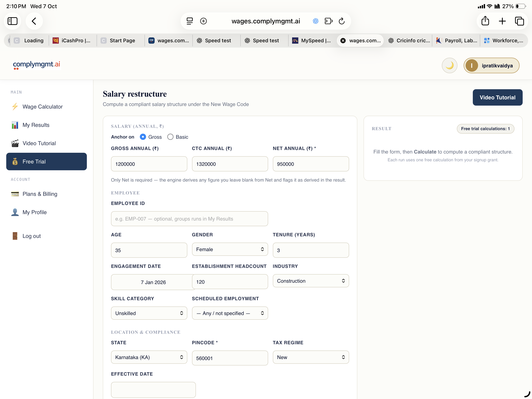Open the State dropdown
This screenshot has height=399, width=532.
point(149,357)
